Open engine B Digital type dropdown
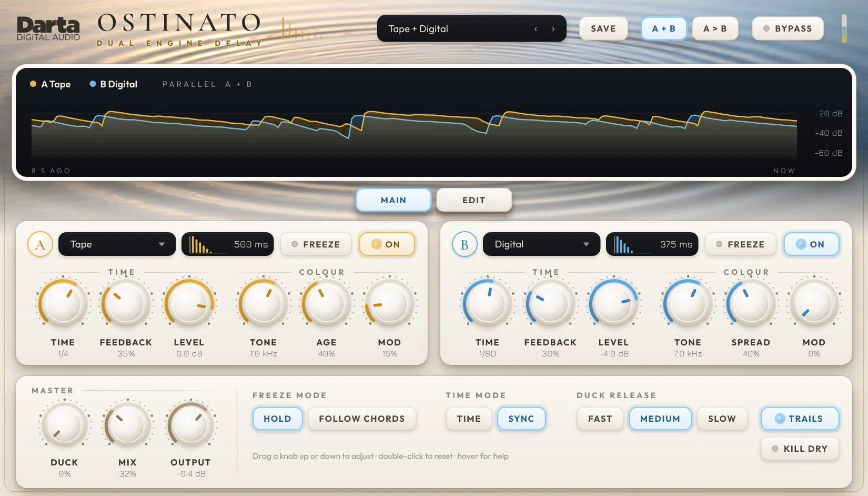 coord(541,244)
